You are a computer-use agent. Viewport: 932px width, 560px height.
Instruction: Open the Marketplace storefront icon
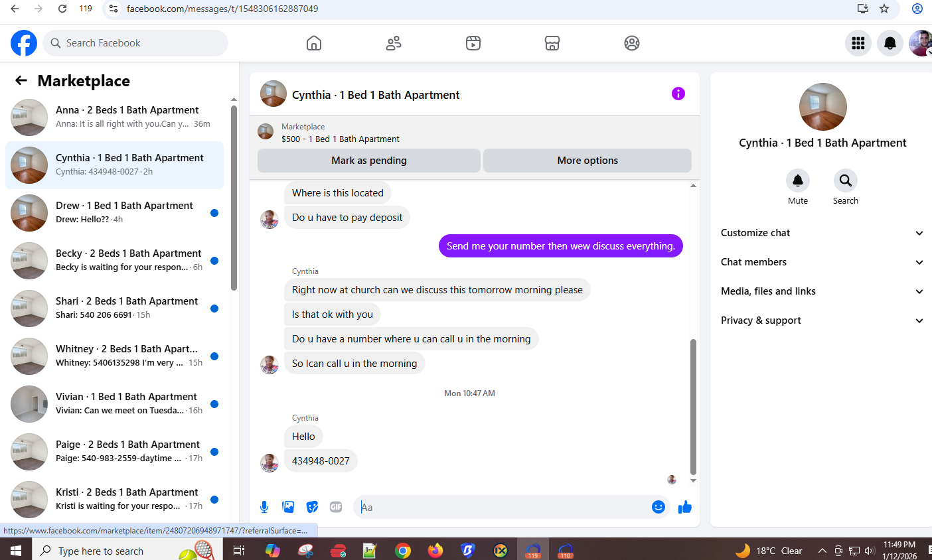coord(552,43)
